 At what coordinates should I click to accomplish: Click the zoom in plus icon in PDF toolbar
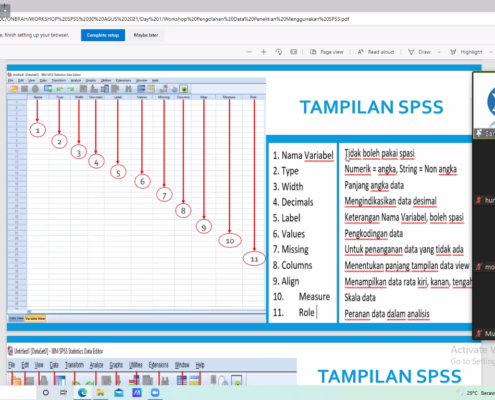tap(264, 52)
